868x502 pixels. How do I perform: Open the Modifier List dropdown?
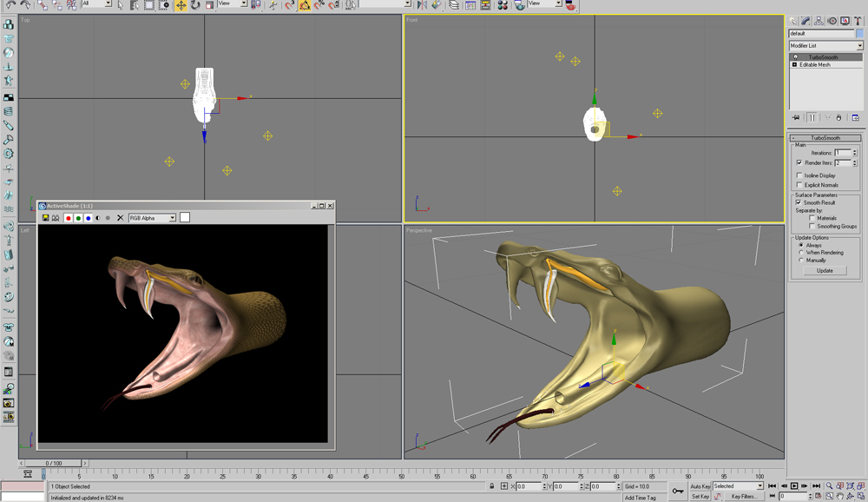860,45
